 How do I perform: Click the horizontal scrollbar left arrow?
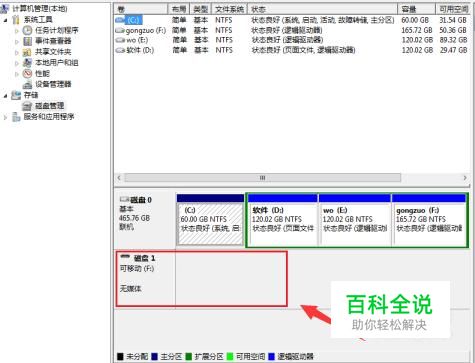pyautogui.click(x=119, y=178)
